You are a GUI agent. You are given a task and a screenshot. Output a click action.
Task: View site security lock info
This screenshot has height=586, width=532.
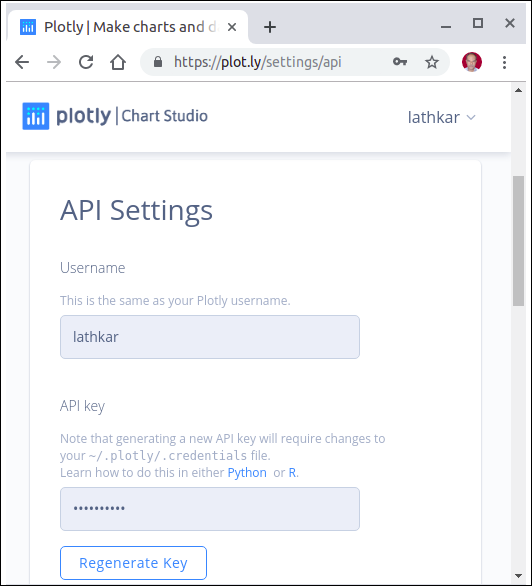tap(158, 62)
